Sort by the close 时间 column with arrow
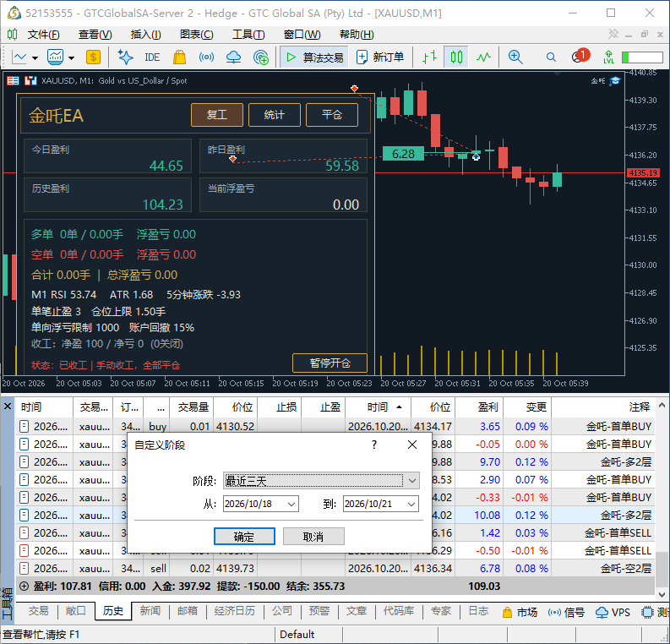The image size is (670, 644). 378,407
